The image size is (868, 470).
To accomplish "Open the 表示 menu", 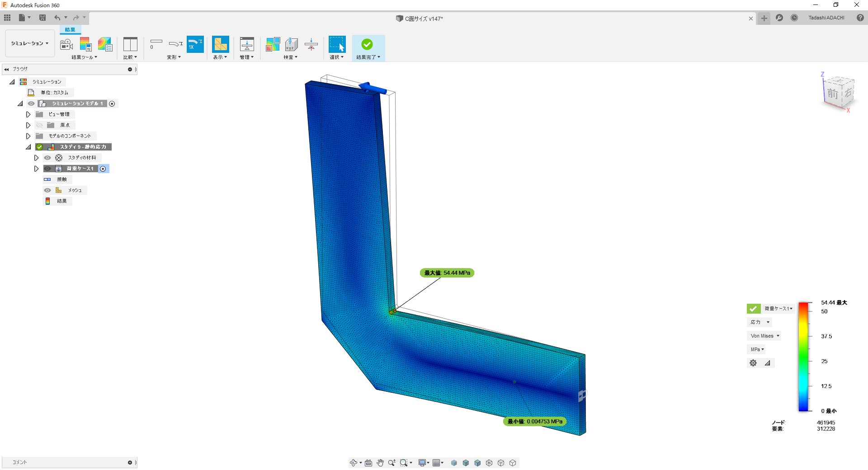I will pos(220,57).
